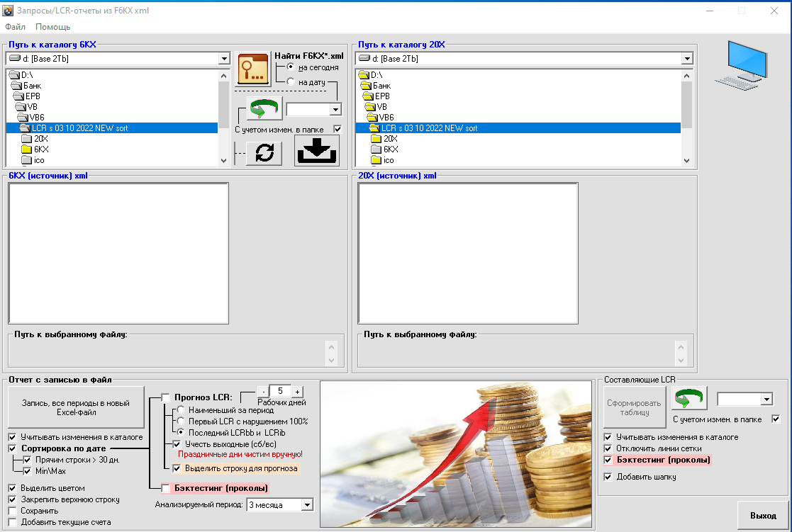Click scroll down arrow in 20X tree
This screenshot has width=792, height=532.
tap(686, 161)
